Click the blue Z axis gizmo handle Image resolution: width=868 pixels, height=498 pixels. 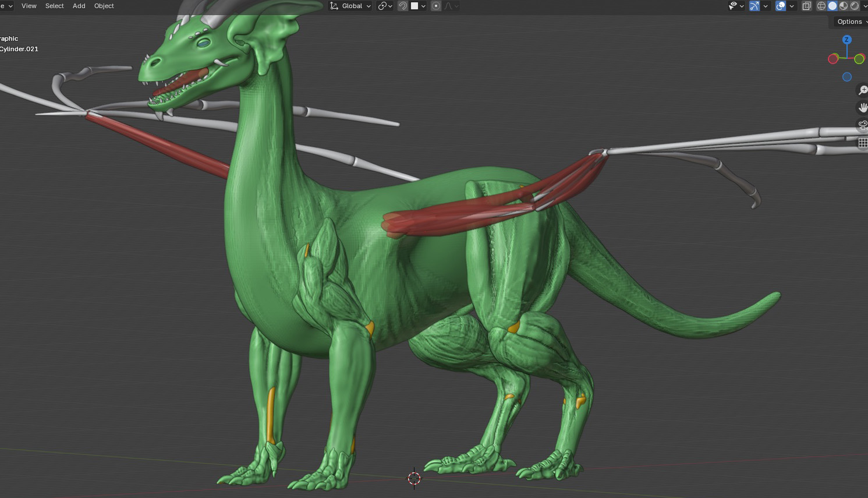847,40
